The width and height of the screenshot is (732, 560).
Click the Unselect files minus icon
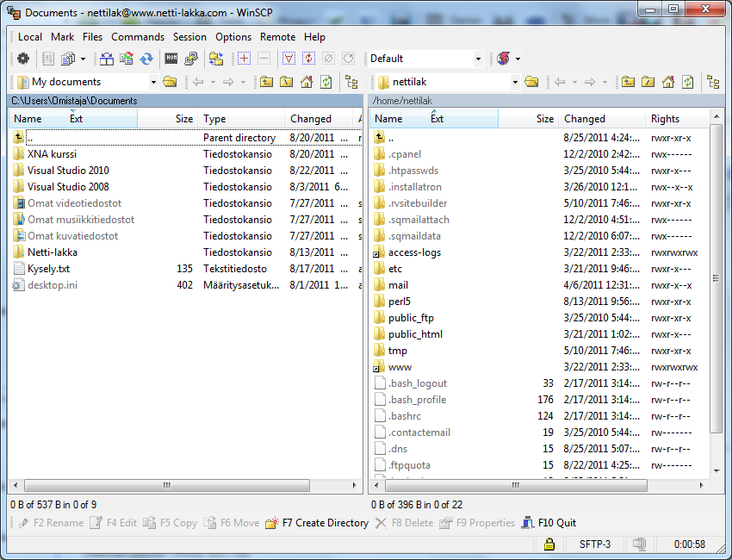pyautogui.click(x=264, y=59)
